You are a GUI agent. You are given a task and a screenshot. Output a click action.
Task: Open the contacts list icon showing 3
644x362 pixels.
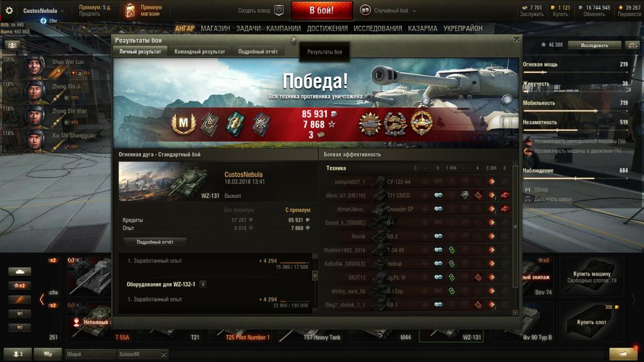pyautogui.click(x=18, y=354)
